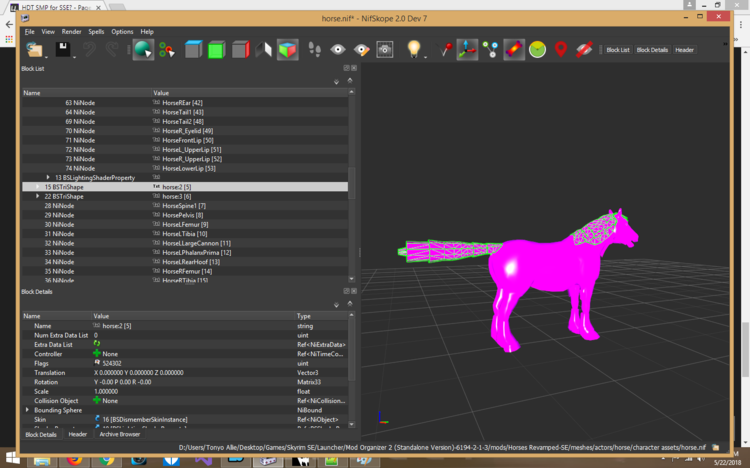Switch to the green front view cube
This screenshot has height=468, width=750.
pos(217,49)
